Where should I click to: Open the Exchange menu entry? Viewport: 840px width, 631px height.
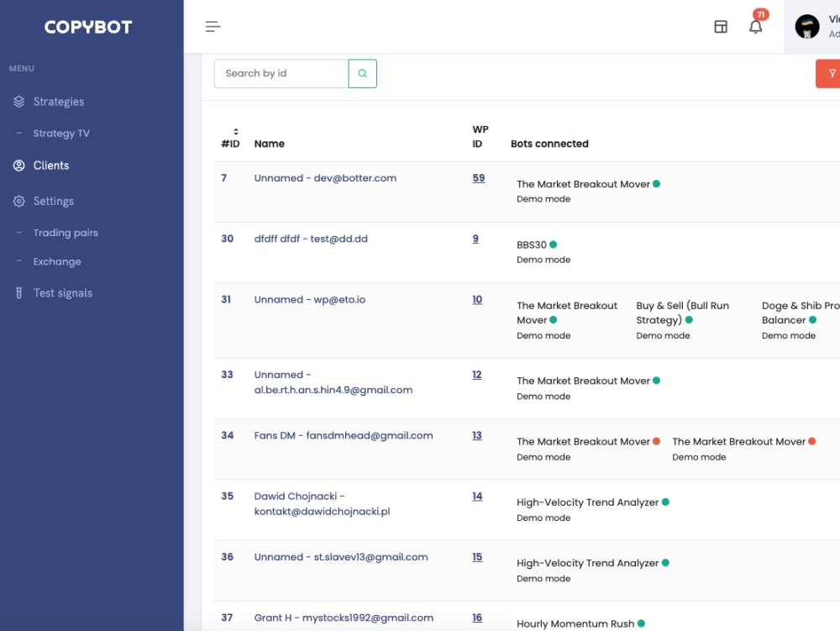[x=58, y=261]
